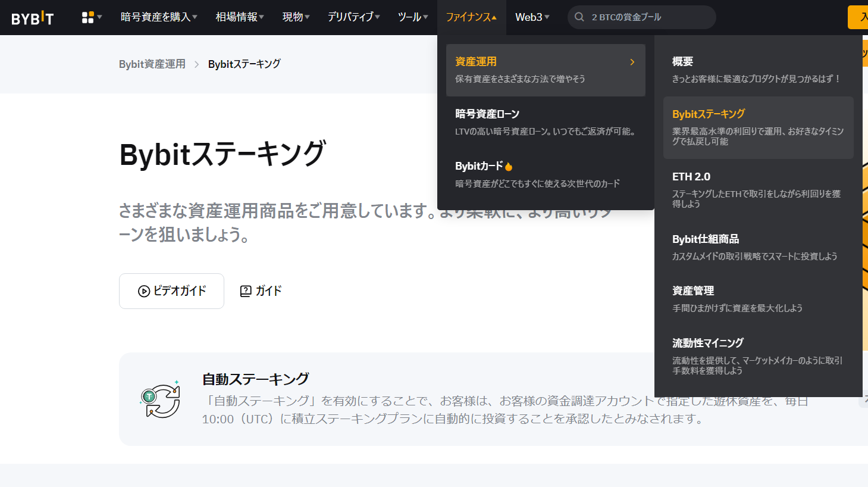Select Bybitステーキング in the submenu
This screenshot has height=487, width=868.
point(709,113)
